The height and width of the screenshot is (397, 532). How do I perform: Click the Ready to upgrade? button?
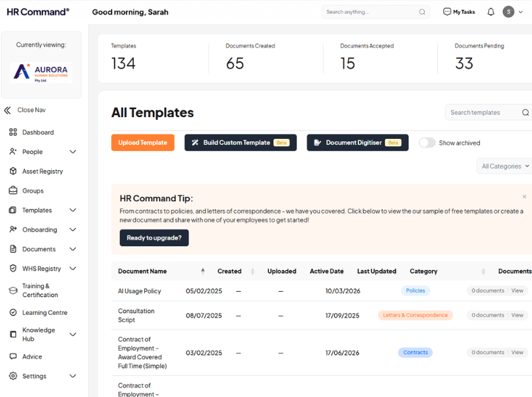154,238
